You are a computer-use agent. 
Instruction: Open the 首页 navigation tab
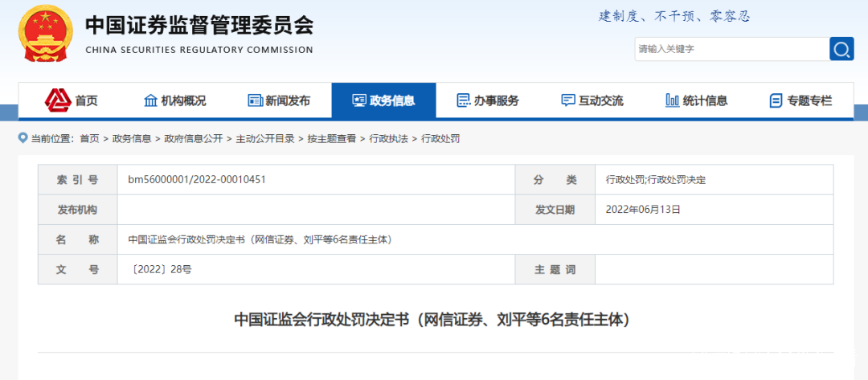(x=71, y=100)
